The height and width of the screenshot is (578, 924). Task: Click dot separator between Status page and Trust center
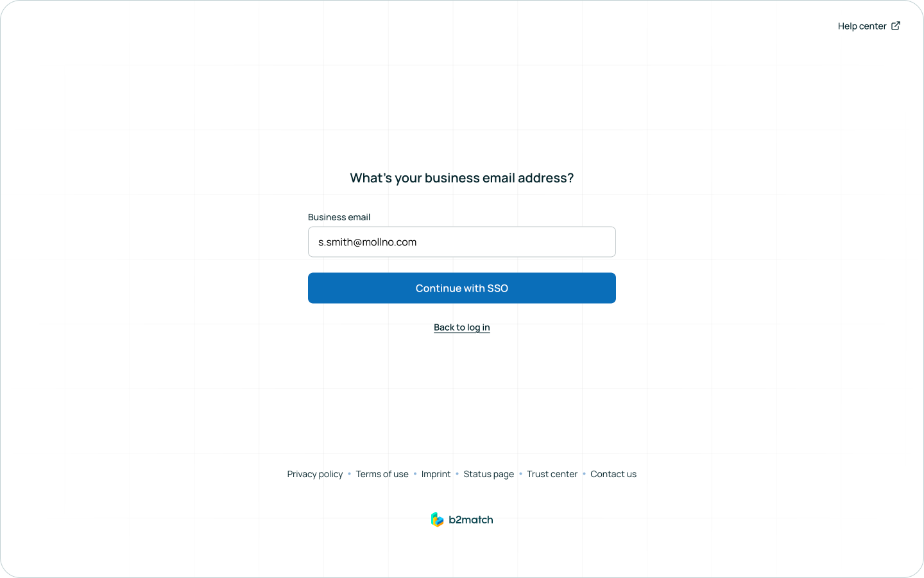[520, 474]
